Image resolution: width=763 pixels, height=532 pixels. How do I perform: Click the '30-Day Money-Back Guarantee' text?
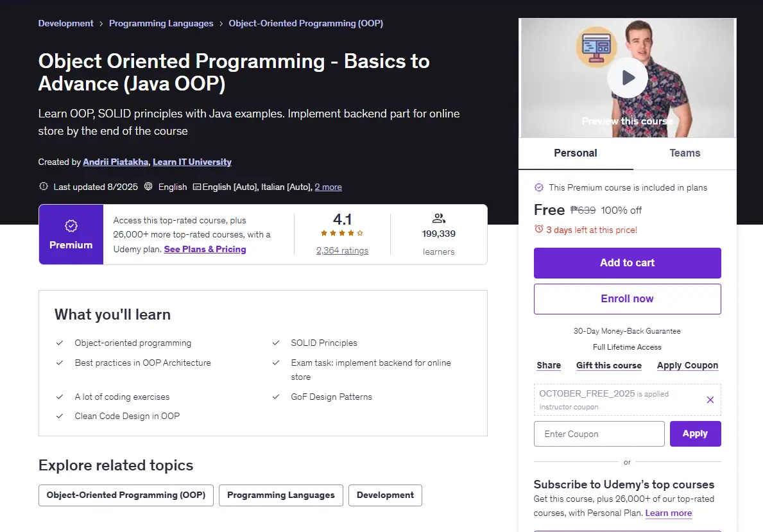click(627, 331)
